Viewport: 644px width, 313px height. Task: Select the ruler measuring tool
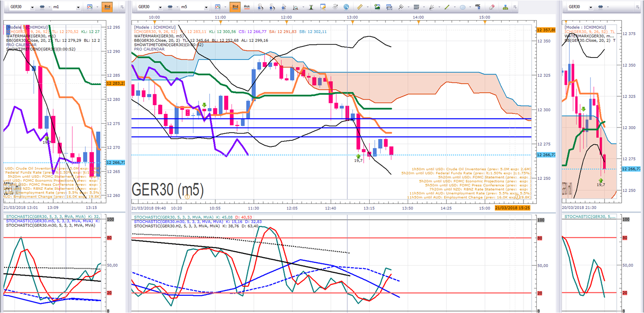point(359,7)
